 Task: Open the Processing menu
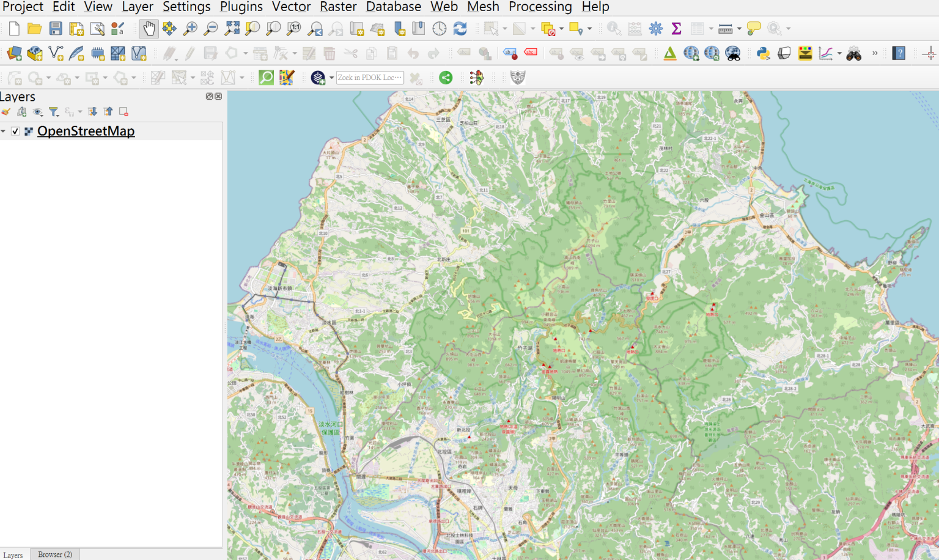click(540, 7)
